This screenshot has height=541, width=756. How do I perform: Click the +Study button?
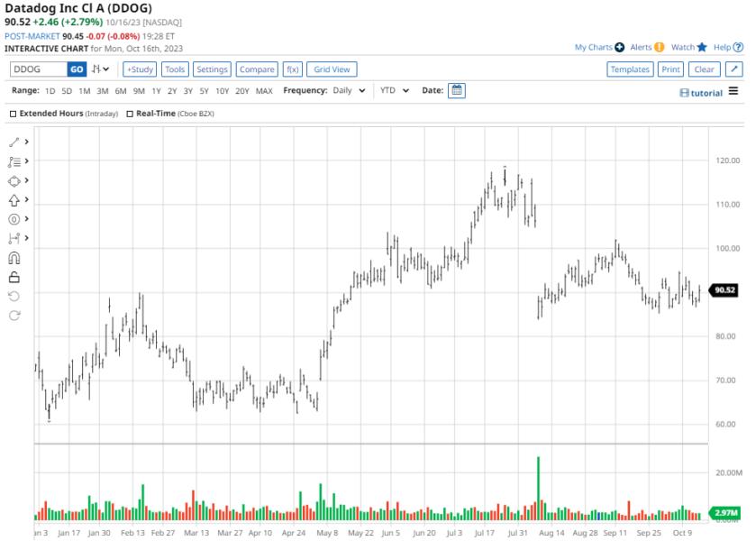tap(140, 69)
